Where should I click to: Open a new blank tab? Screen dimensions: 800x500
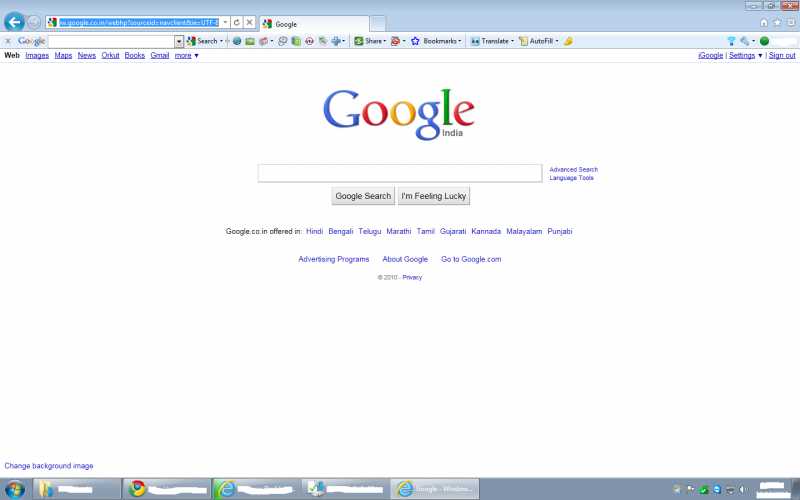378,24
